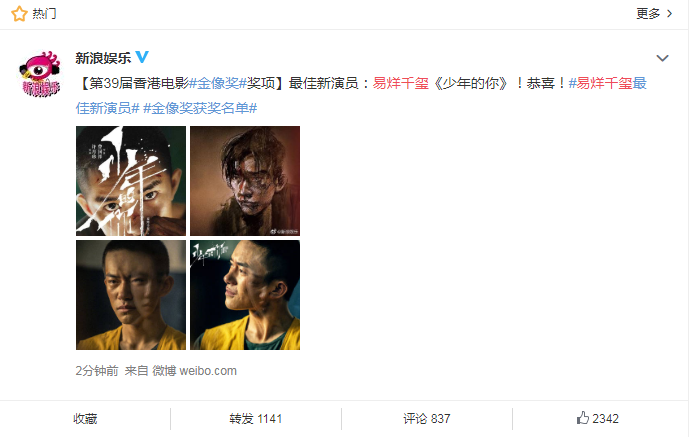The height and width of the screenshot is (437, 689).
Task: Click the blue verified V badge
Action: [x=142, y=57]
